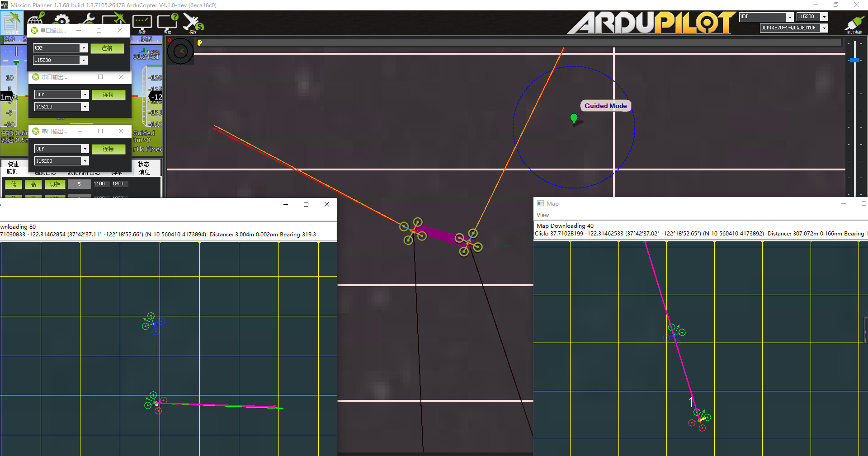The width and height of the screenshot is (868, 456).
Task: Open the Initial Setup gear icon
Action: pyautogui.click(x=61, y=19)
